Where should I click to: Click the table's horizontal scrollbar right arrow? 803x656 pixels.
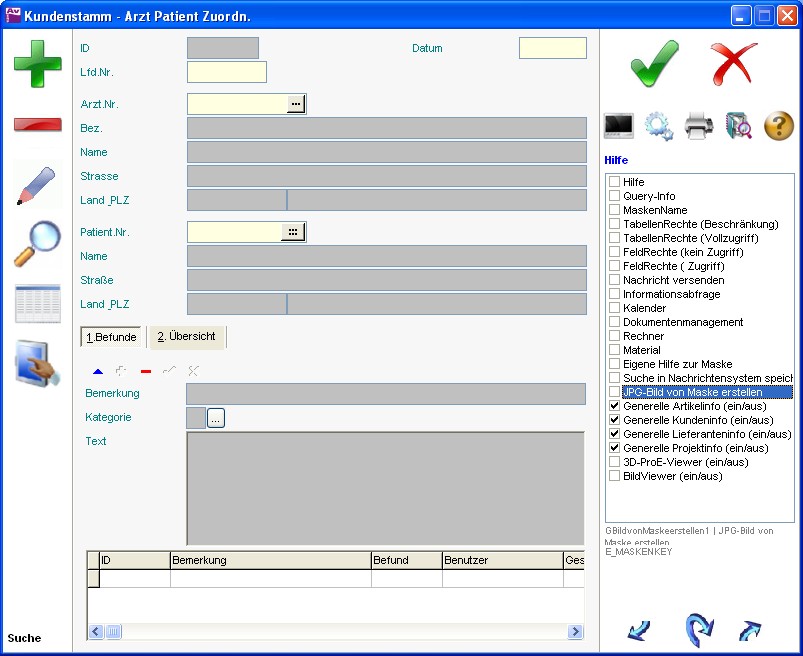(576, 632)
